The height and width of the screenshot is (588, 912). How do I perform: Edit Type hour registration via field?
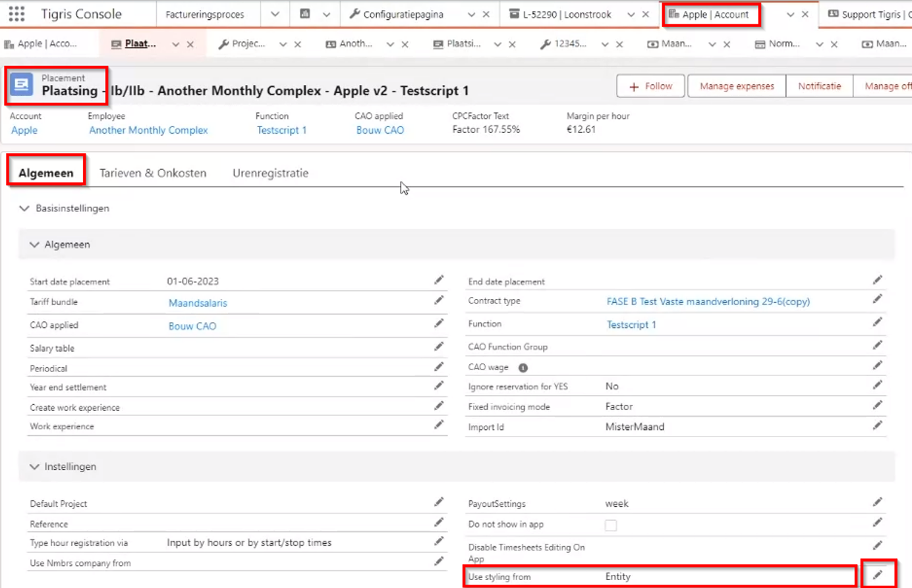pyautogui.click(x=439, y=541)
